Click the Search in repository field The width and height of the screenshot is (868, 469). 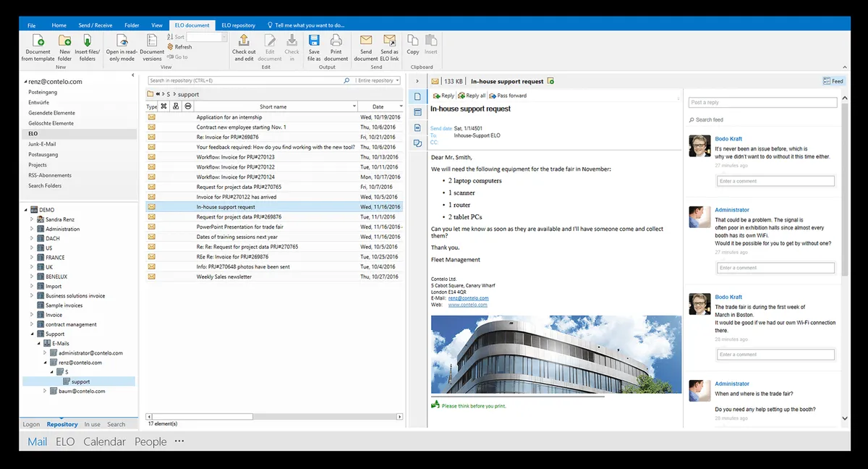(x=250, y=80)
